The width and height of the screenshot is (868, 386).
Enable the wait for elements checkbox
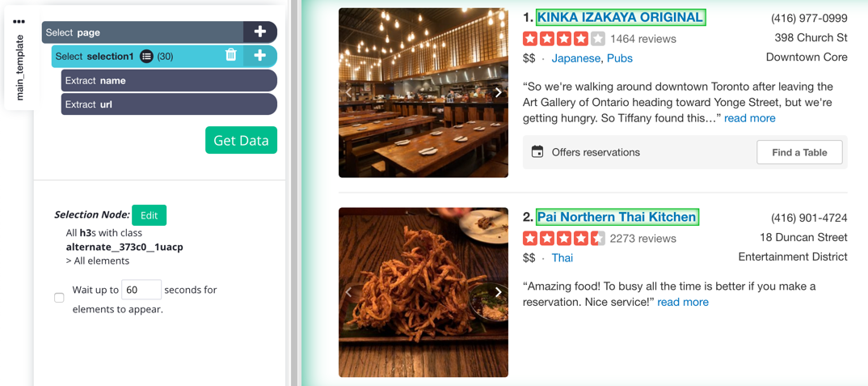click(x=59, y=298)
